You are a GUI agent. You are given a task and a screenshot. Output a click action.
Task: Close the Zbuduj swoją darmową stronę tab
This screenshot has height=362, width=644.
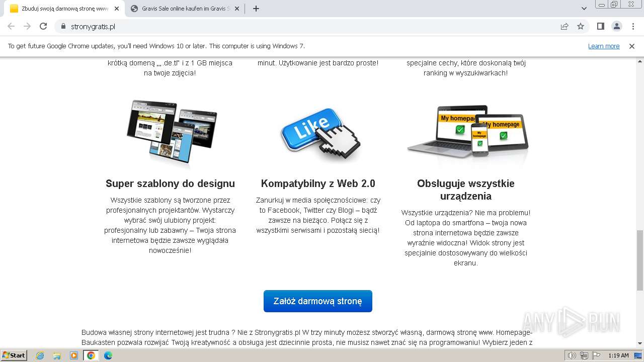click(x=117, y=9)
